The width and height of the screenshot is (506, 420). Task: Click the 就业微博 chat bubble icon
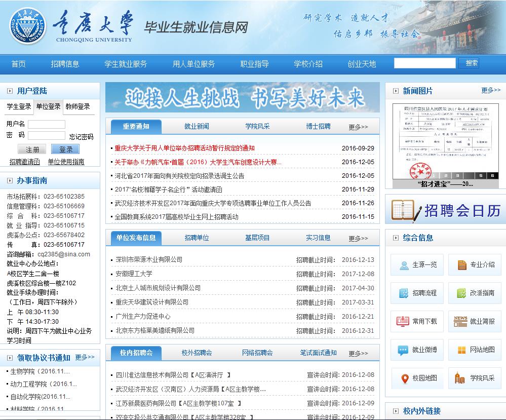point(403,350)
